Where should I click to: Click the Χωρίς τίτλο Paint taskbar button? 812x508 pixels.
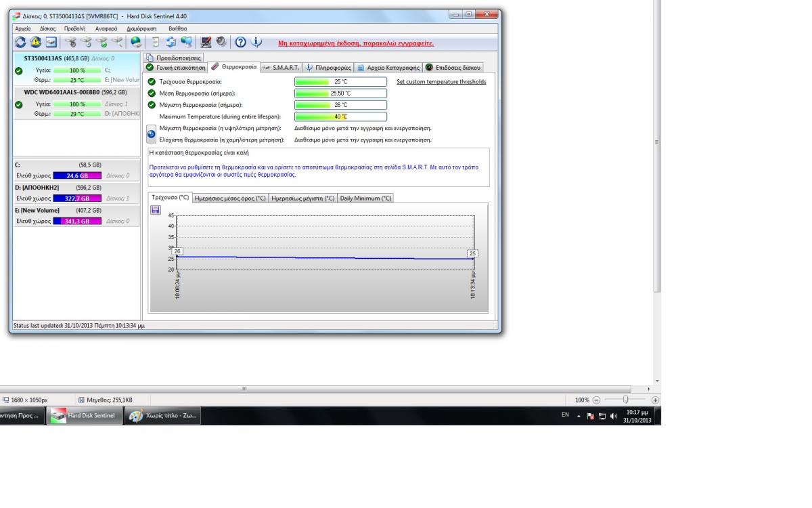(163, 416)
